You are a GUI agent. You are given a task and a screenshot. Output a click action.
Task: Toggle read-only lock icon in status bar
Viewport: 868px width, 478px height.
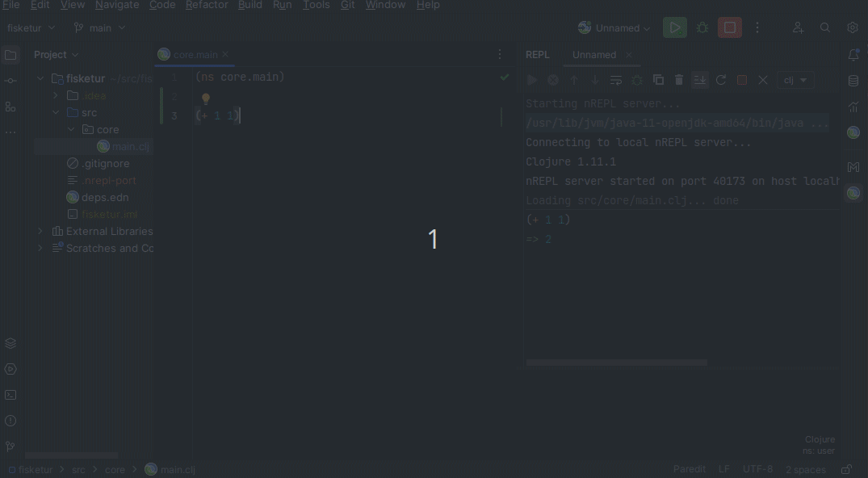[846, 469]
